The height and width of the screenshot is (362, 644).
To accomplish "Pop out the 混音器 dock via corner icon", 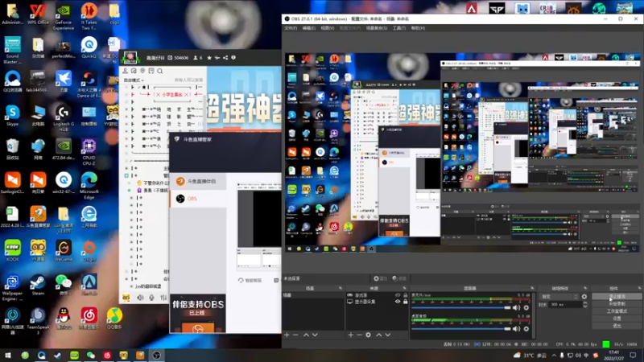I will (x=532, y=288).
